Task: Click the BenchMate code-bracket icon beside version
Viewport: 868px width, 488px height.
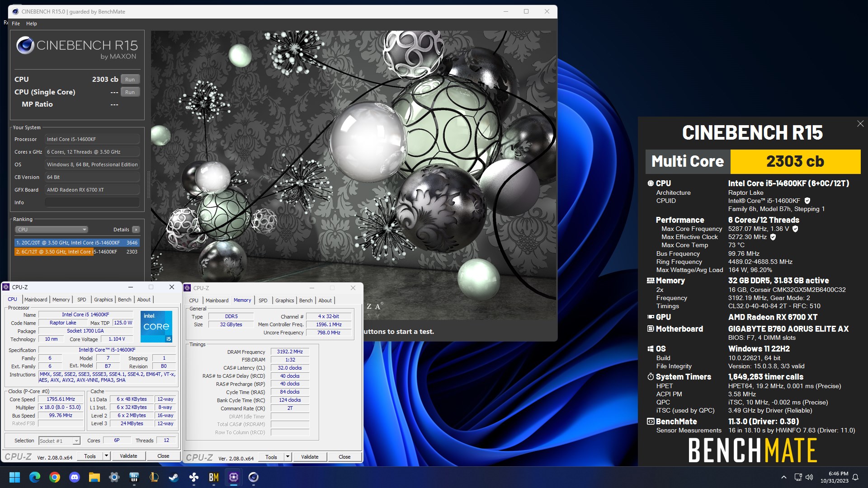Action: pos(651,422)
